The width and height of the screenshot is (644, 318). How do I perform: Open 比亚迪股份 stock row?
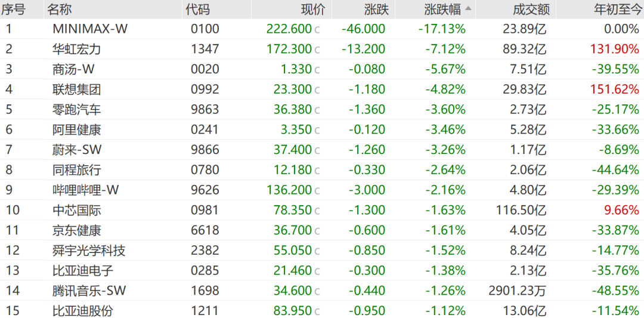click(x=322, y=311)
